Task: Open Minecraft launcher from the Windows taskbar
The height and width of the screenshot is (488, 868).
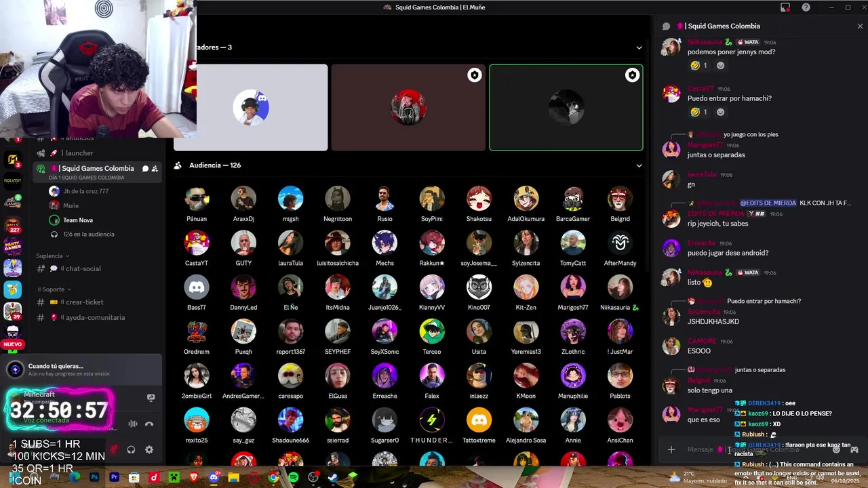Action: (x=174, y=477)
